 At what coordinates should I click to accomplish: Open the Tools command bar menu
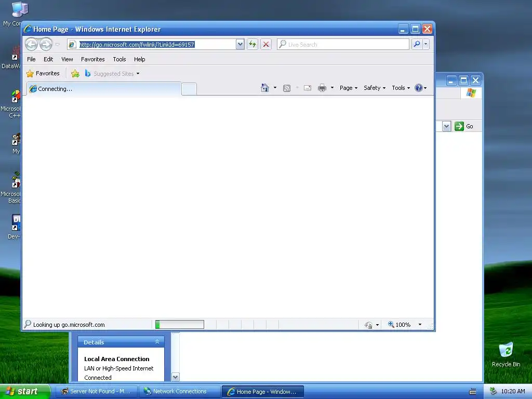[401, 88]
